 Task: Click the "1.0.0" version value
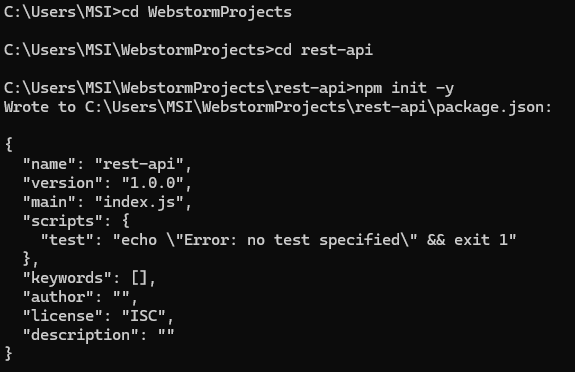click(153, 183)
